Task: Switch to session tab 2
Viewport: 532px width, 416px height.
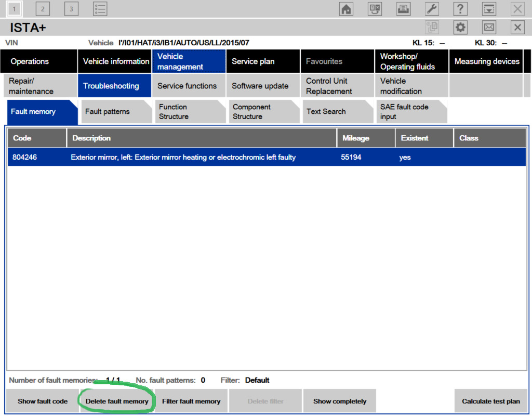Action: 43,9
